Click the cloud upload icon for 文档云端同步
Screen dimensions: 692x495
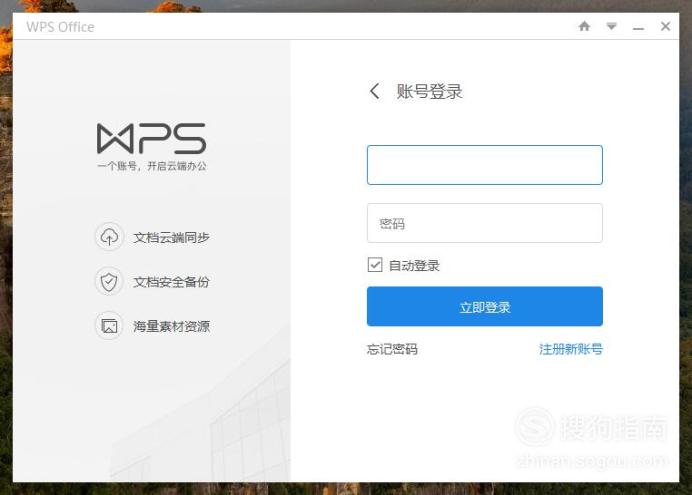click(109, 237)
